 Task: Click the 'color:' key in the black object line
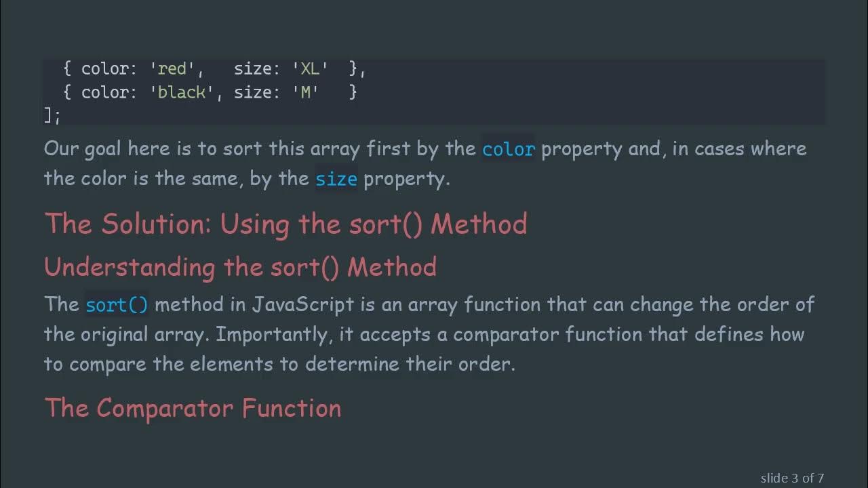coord(108,92)
